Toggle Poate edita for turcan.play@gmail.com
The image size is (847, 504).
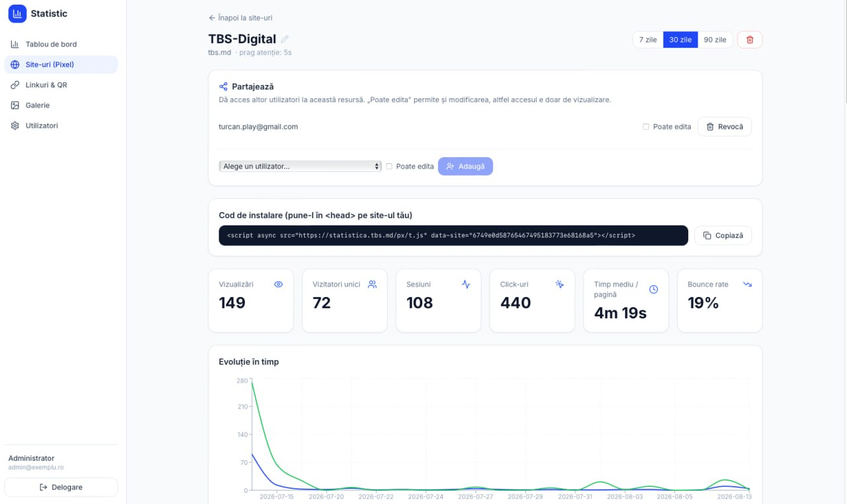[646, 127]
